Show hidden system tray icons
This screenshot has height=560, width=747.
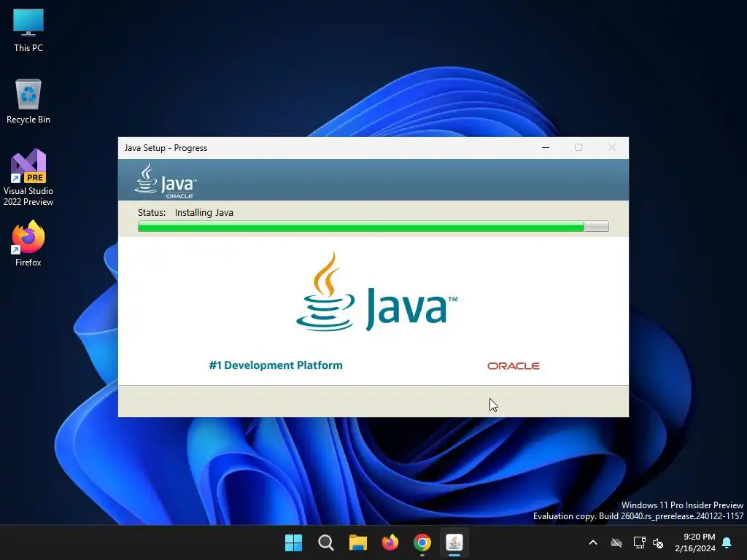click(x=593, y=542)
